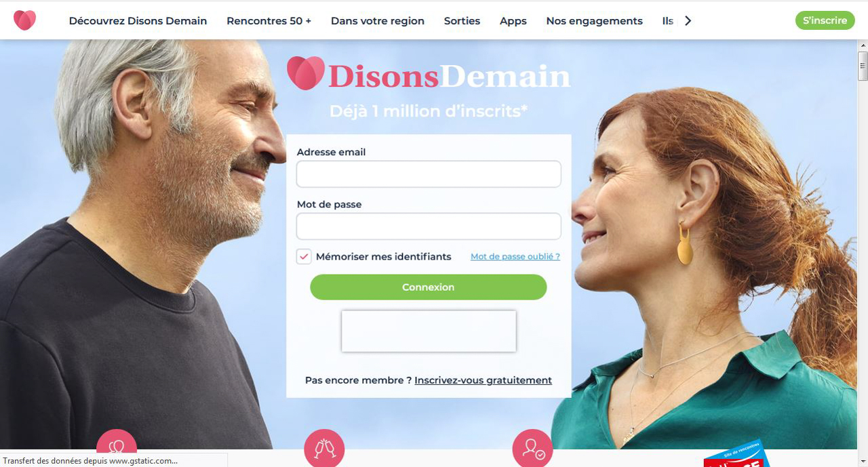
Task: Click the champagne glasses circle icon
Action: point(324,448)
